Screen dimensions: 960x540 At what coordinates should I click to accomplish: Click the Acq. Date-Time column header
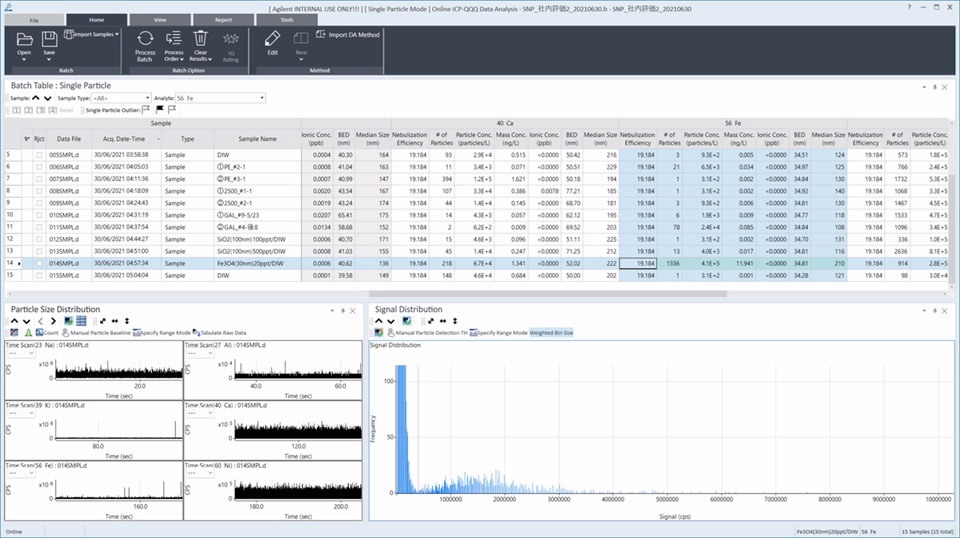(x=126, y=139)
